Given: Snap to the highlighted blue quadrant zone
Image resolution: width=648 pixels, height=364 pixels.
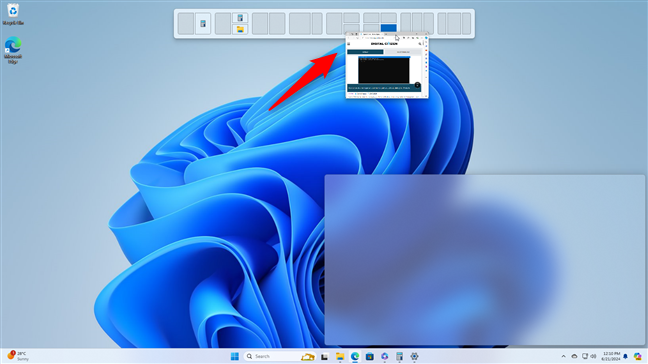Looking at the screenshot, I should coord(388,28).
